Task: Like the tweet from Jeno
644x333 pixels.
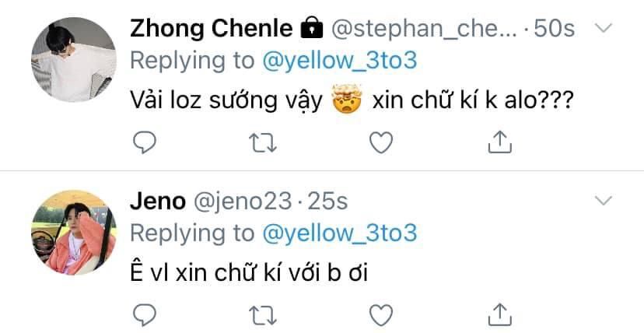Action: 381,315
